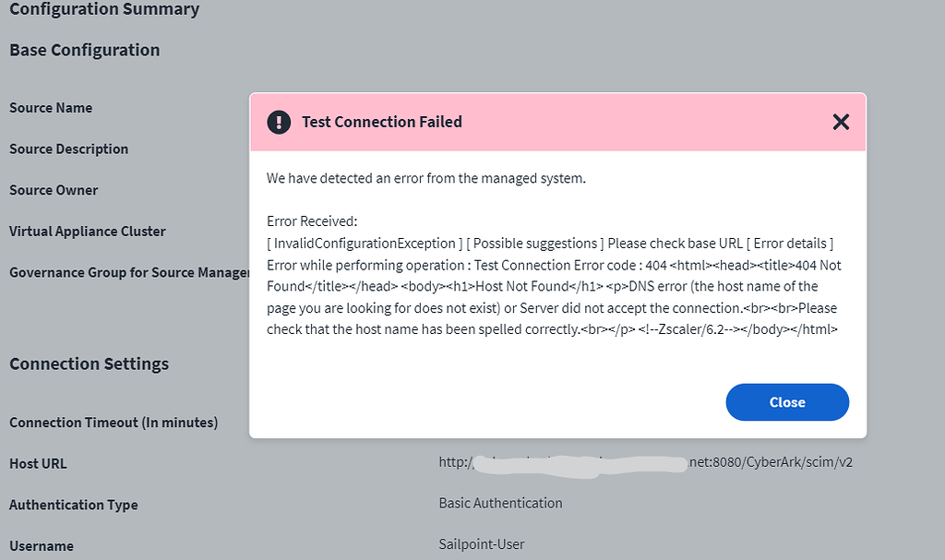Click the exclamation error icon in dialog header
This screenshot has height=560, width=945.
click(x=279, y=122)
